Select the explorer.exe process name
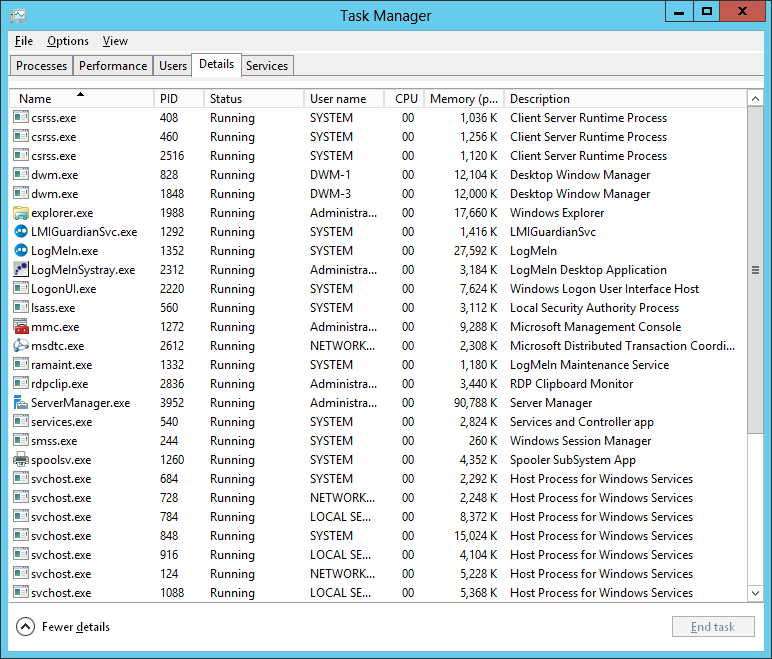Viewport: 772px width, 659px height. point(62,213)
